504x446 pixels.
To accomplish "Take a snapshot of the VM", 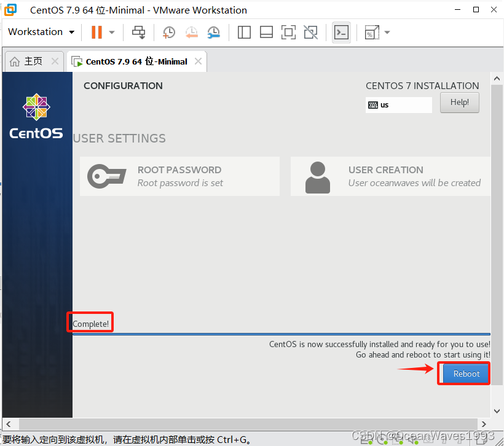I will pos(169,33).
